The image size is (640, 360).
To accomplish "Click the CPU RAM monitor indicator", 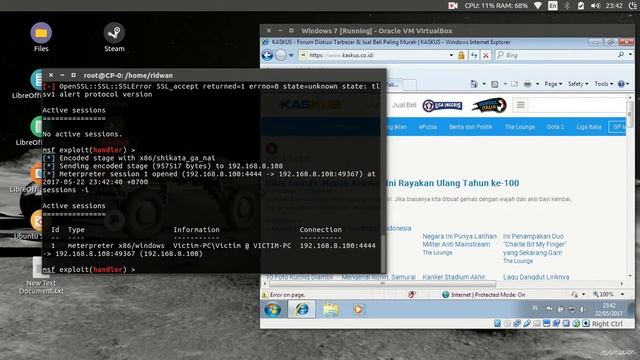I will pos(496,6).
